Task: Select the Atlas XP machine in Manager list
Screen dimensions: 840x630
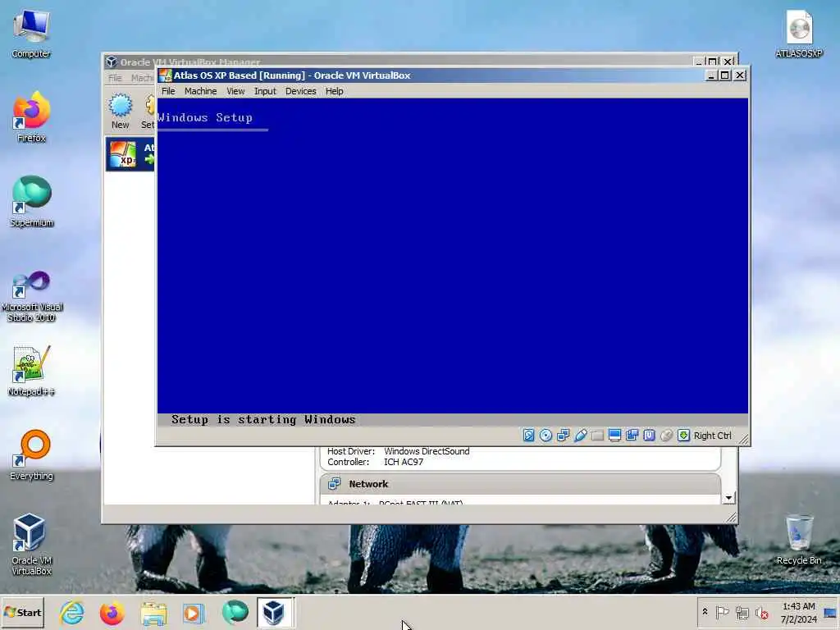Action: pyautogui.click(x=130, y=154)
